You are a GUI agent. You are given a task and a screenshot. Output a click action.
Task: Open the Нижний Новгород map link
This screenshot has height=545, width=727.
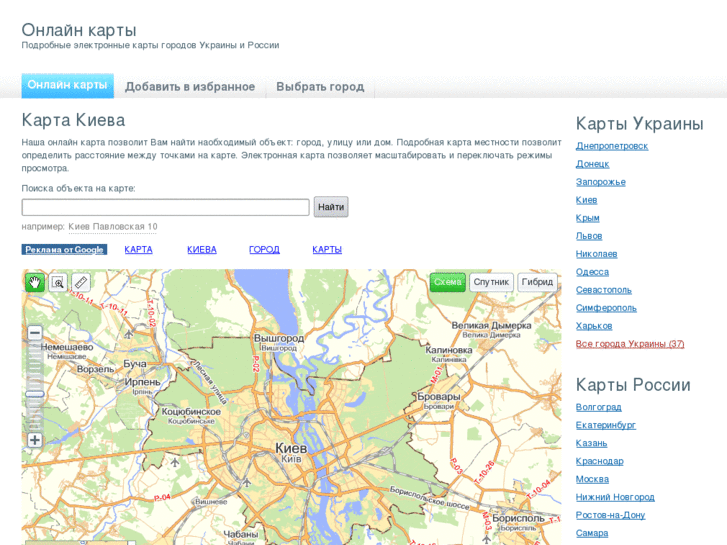pos(615,497)
